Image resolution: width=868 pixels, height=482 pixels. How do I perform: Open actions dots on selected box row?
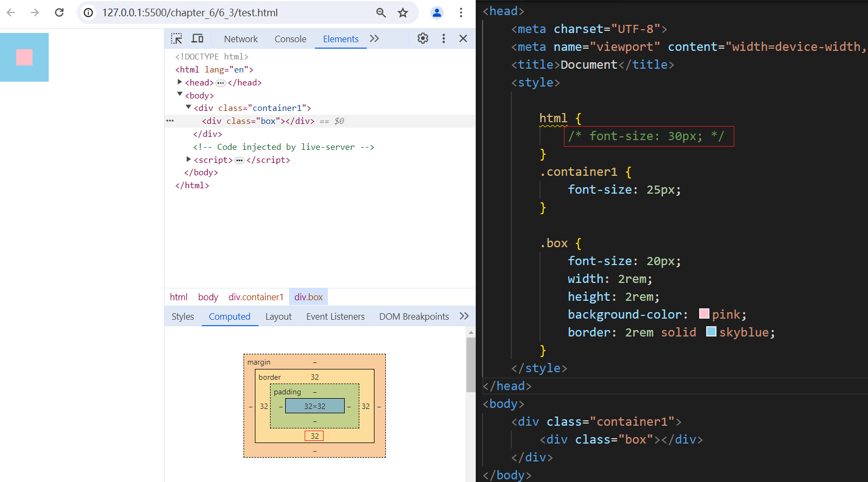pos(170,121)
